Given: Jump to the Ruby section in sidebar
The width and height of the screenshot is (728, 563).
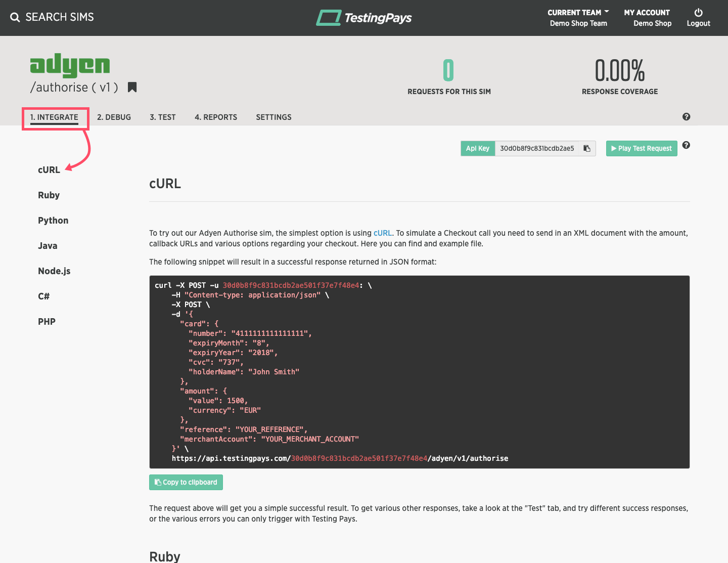Looking at the screenshot, I should 49,195.
